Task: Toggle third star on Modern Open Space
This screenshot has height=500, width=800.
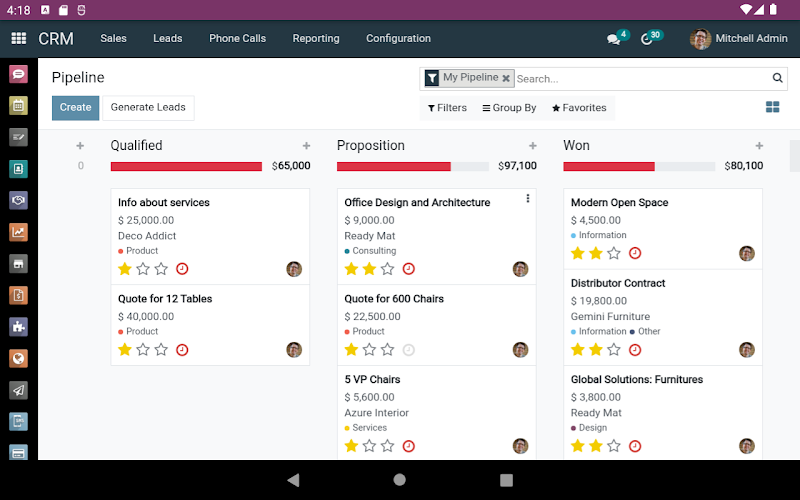Action: (614, 253)
